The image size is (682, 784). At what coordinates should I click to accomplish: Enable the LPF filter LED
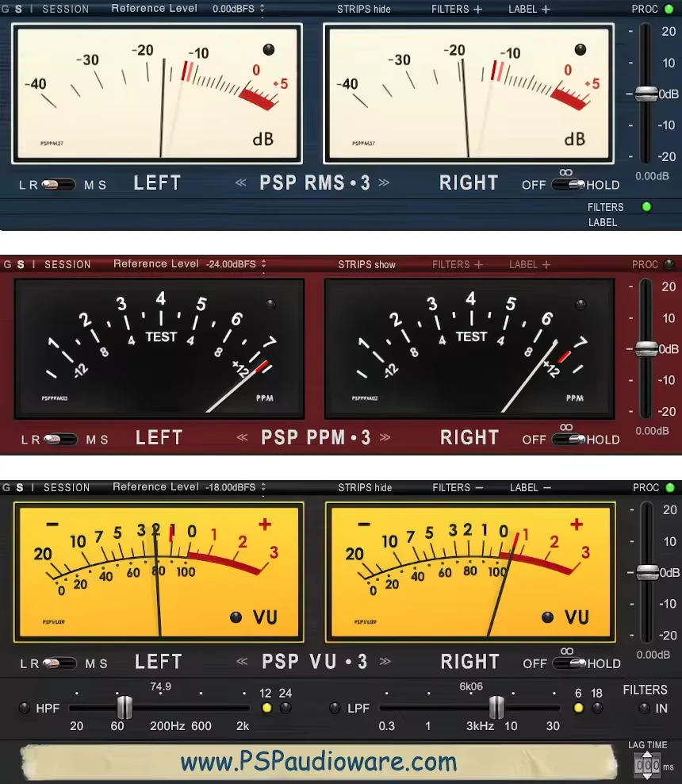tap(335, 708)
